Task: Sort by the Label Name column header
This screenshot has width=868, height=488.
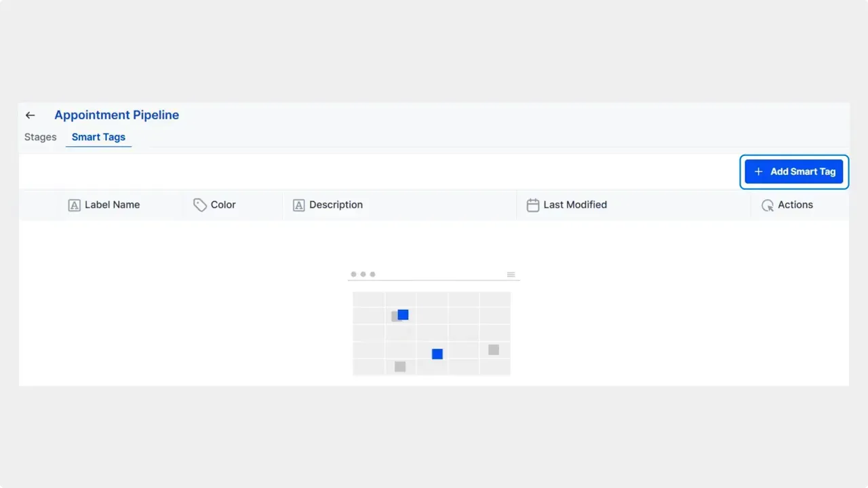Action: pos(112,205)
